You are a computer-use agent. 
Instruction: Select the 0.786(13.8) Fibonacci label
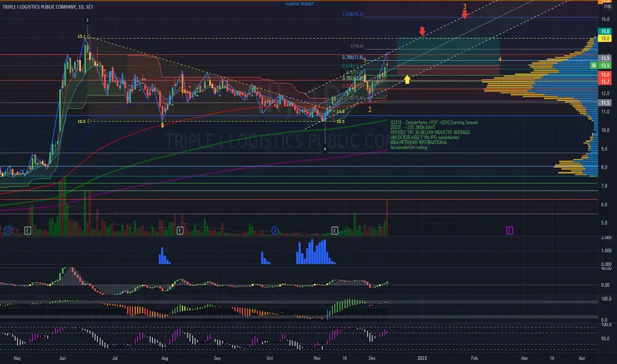click(x=353, y=58)
